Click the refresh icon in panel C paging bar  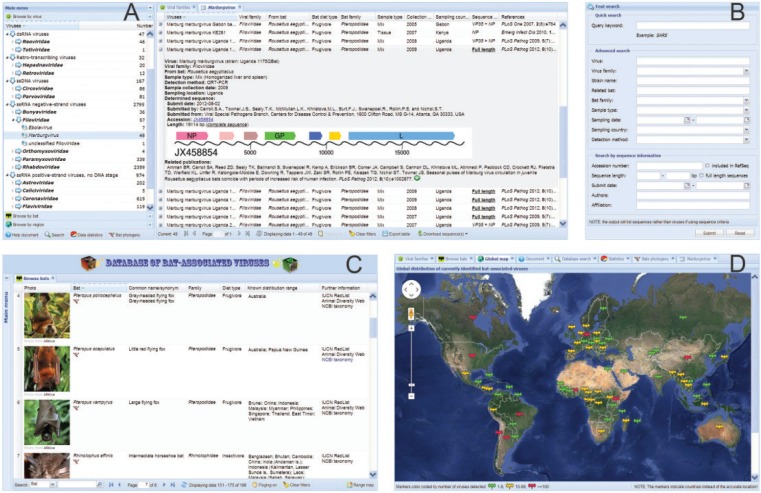coord(184,485)
